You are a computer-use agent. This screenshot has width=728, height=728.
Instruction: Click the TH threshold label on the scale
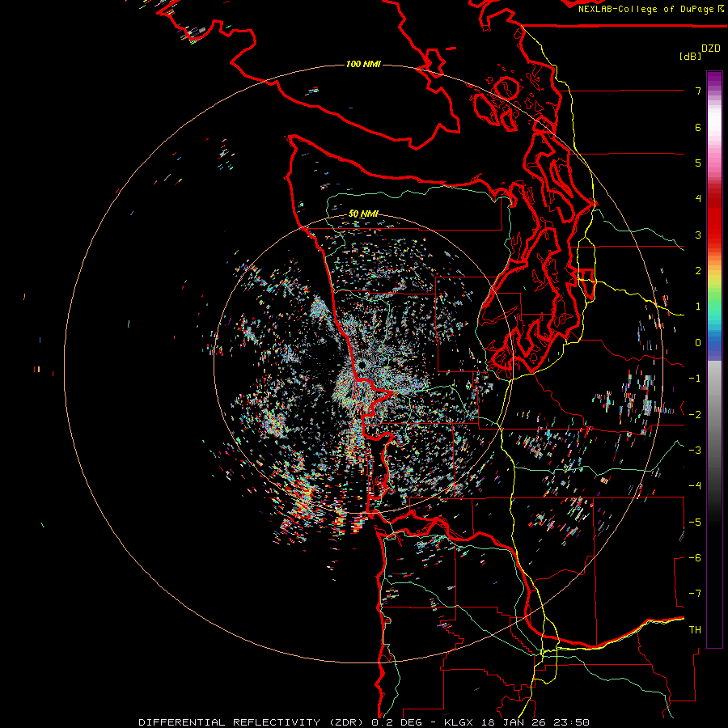[x=695, y=630]
